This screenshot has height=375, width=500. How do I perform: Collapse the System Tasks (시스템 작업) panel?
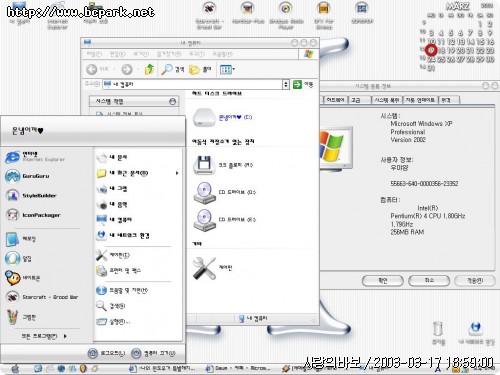[x=172, y=101]
